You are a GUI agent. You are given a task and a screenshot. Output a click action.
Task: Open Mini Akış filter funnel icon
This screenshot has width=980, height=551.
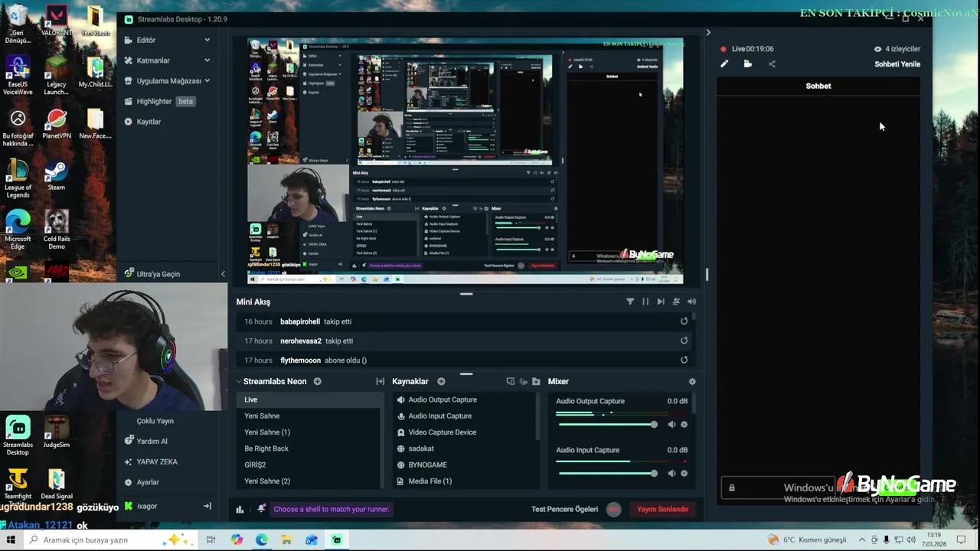point(630,302)
